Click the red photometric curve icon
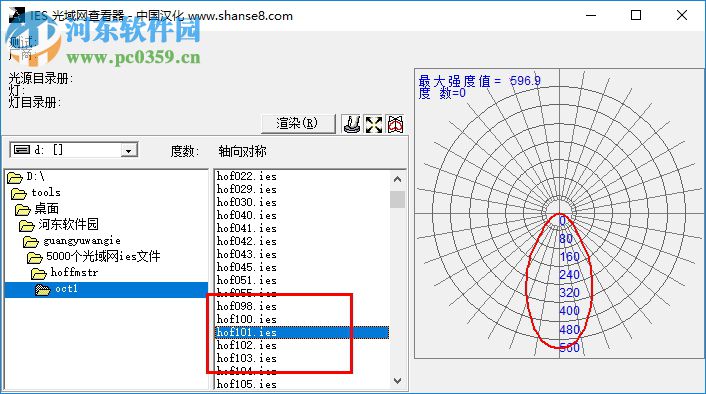The image size is (706, 394). pyautogui.click(x=395, y=124)
